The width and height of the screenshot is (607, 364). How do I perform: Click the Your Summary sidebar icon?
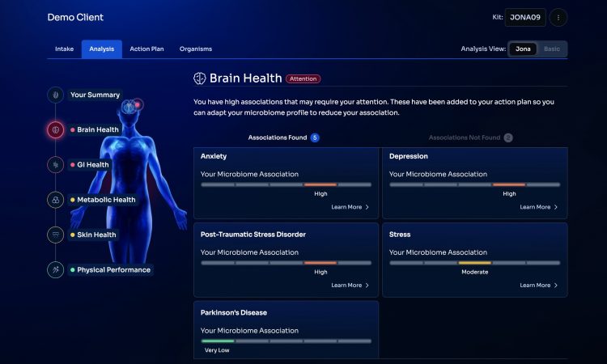[x=55, y=95]
